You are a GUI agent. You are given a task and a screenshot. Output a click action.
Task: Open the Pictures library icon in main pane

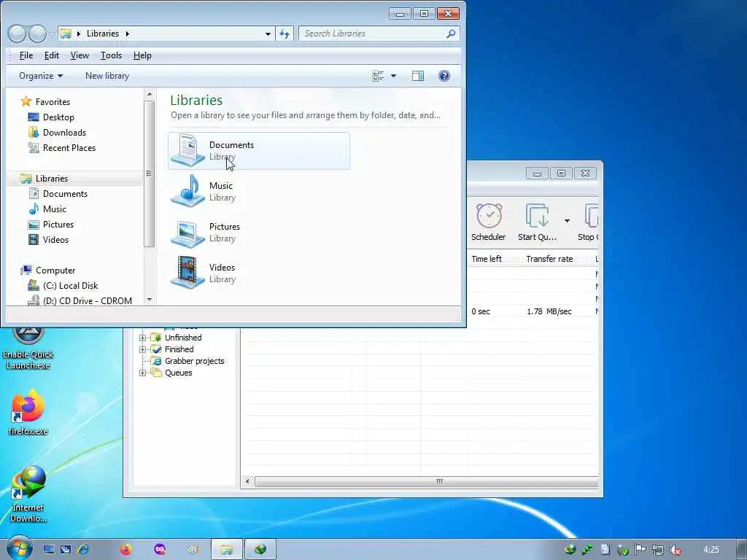(187, 233)
